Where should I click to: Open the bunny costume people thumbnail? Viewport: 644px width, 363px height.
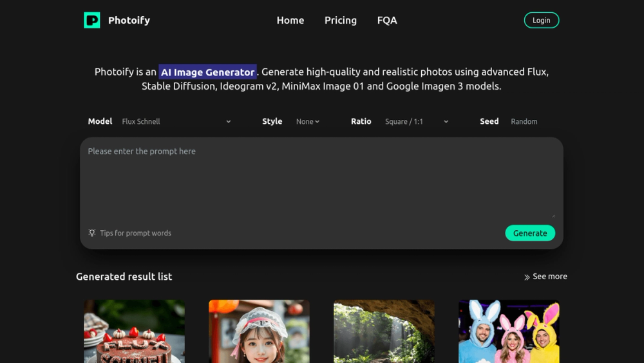tap(509, 331)
